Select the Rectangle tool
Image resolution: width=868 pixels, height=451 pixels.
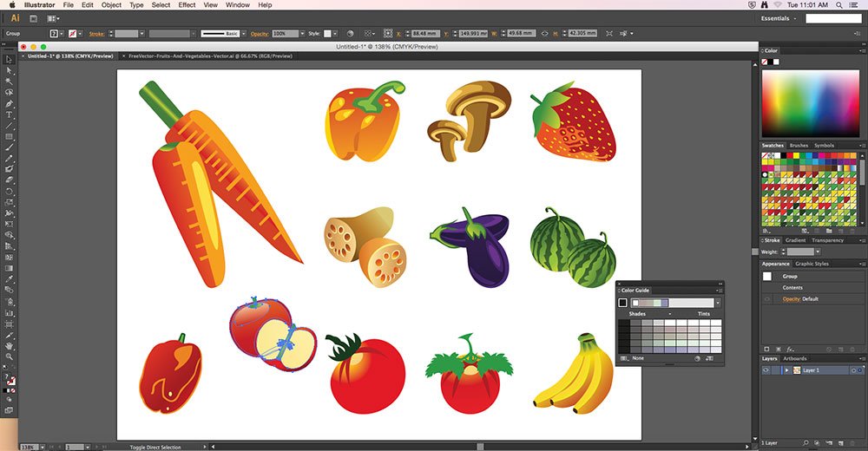point(9,137)
